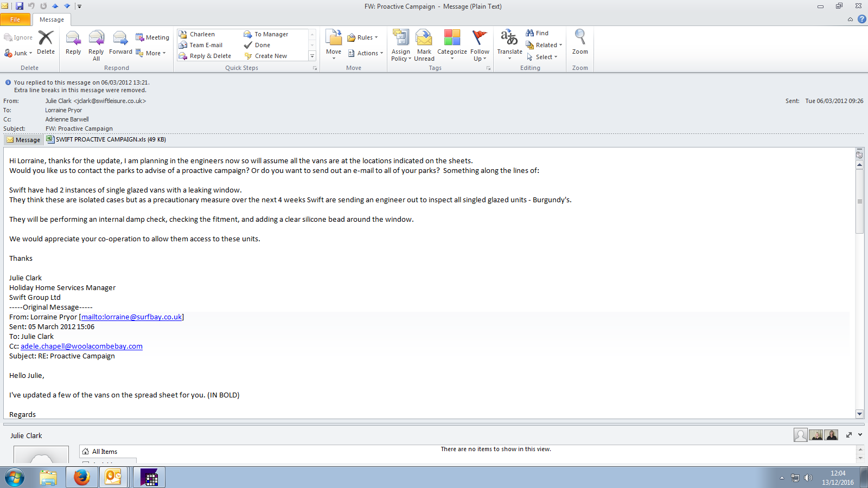The image size is (868, 488).
Task: Open the More respond options dropdown
Action: tap(151, 53)
